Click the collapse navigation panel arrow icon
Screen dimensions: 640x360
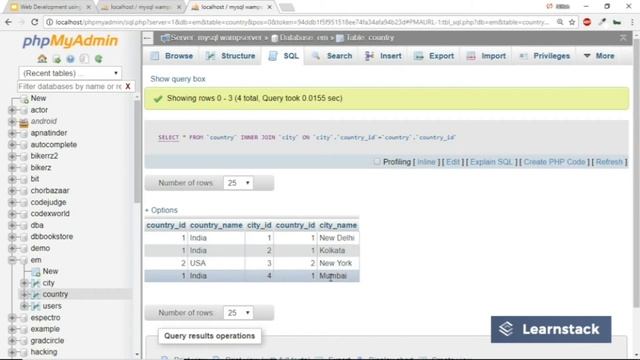[147, 38]
